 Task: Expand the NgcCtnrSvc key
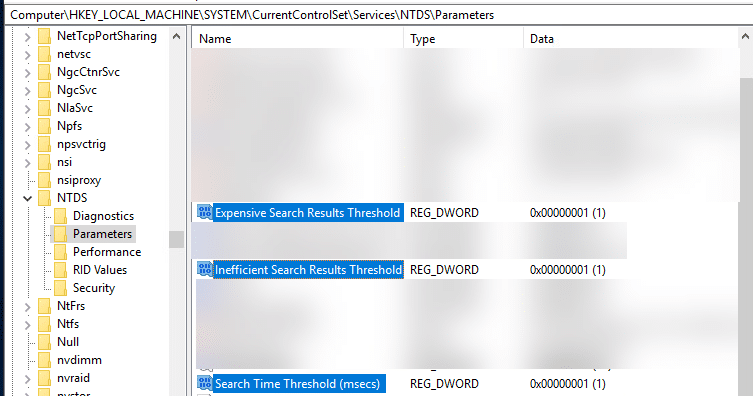(x=27, y=73)
